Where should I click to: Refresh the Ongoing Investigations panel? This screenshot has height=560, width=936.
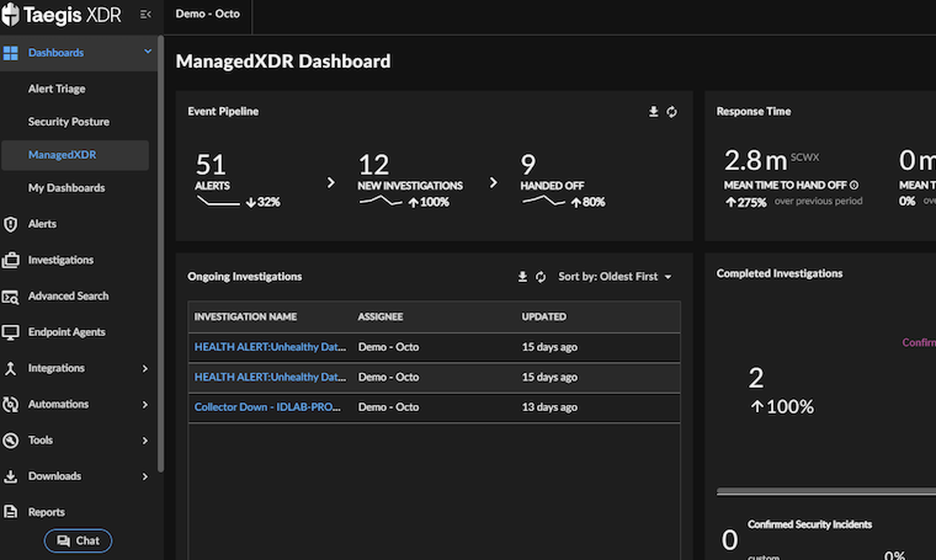tap(541, 277)
